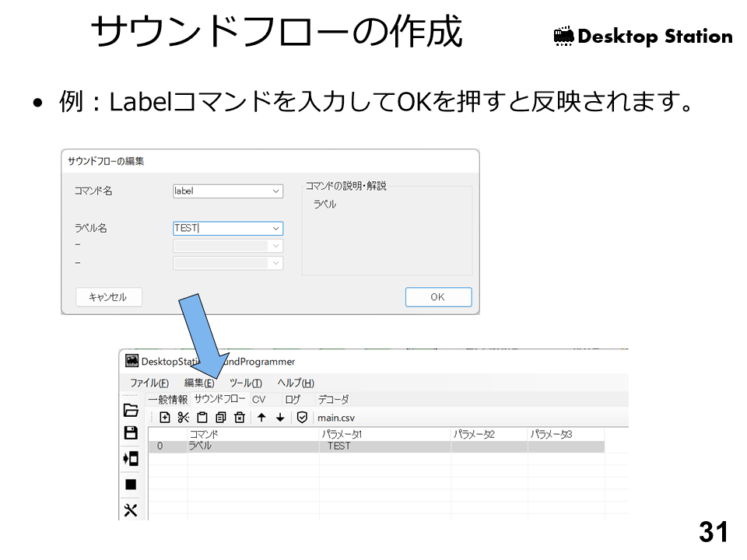Screen dimensions: 747x560
Task: Move the row down with the down arrow
Action: click(x=280, y=418)
